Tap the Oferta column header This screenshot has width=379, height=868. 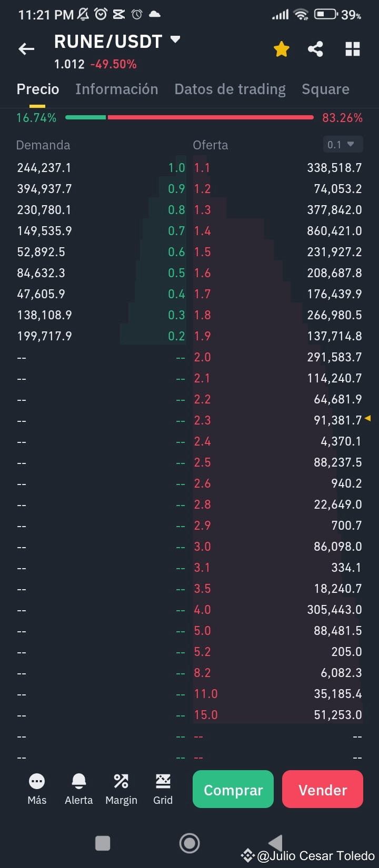211,145
